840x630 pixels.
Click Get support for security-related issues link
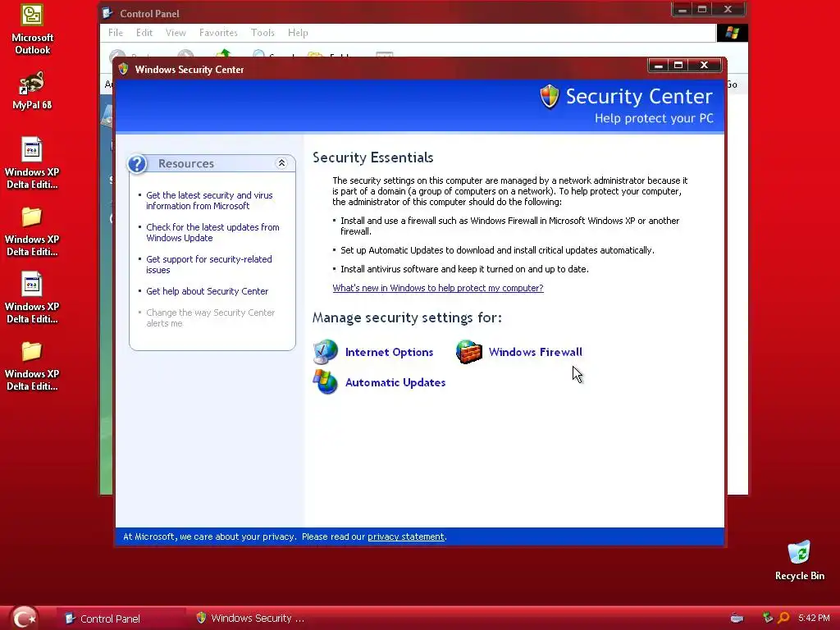click(208, 265)
